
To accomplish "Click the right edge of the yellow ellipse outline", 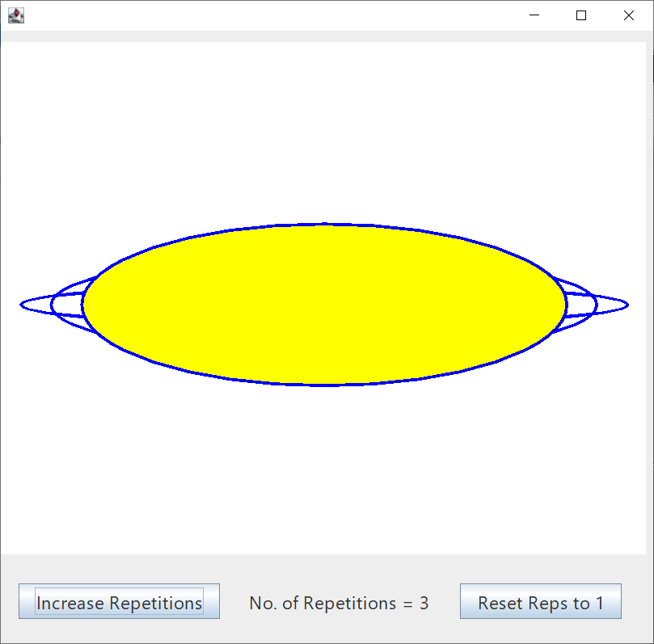I will pos(566,305).
